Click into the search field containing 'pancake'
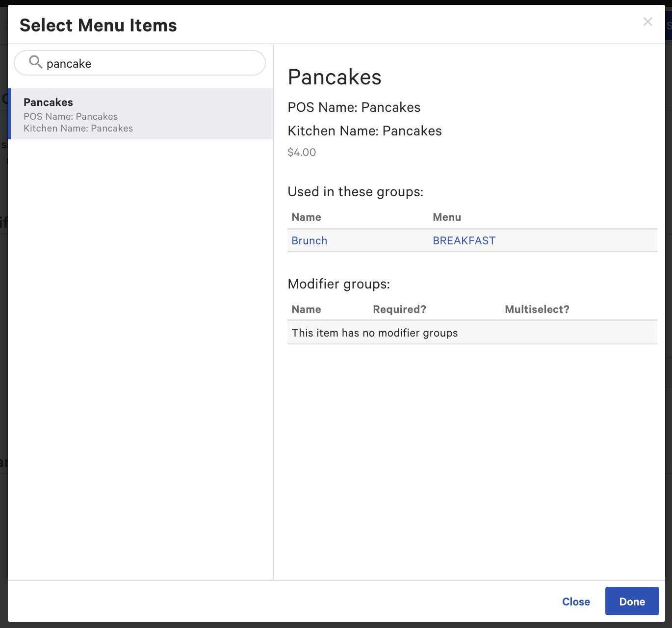Viewport: 672px width, 628px height. click(147, 63)
